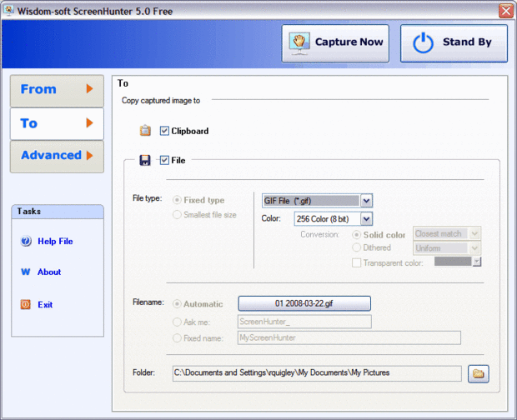This screenshot has height=420, width=517.
Task: Click the floppy disk icon beside File option
Action: tap(145, 160)
